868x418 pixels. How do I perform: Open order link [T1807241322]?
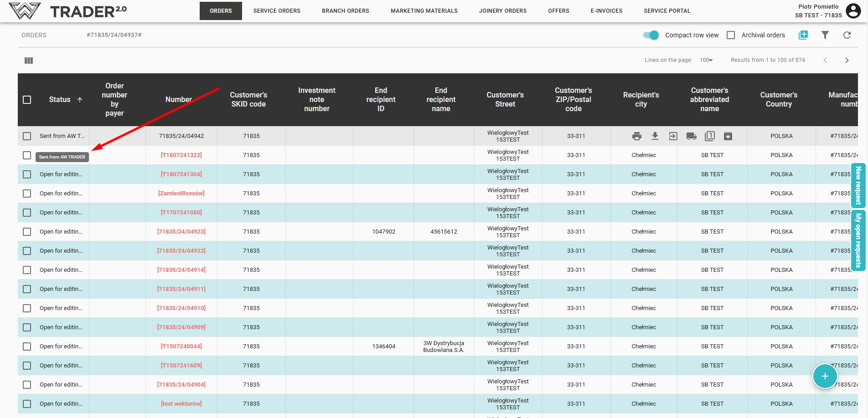pyautogui.click(x=181, y=155)
